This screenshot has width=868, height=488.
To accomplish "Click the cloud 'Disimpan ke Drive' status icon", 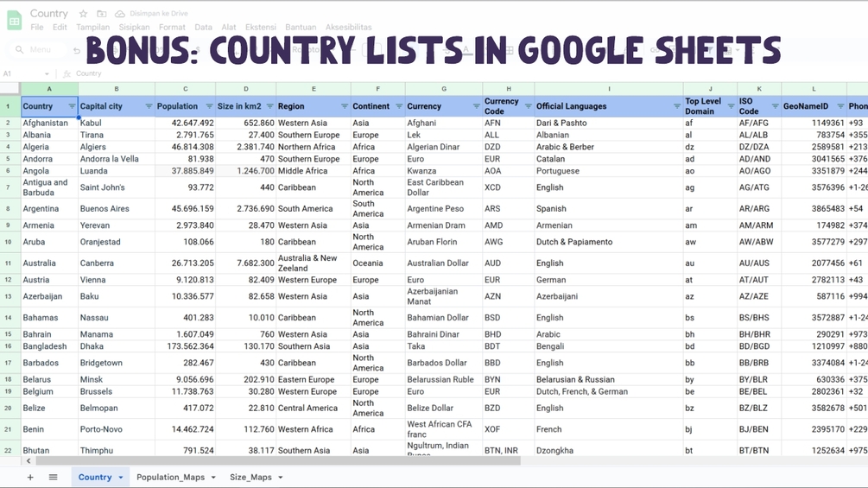I will 119,13.
